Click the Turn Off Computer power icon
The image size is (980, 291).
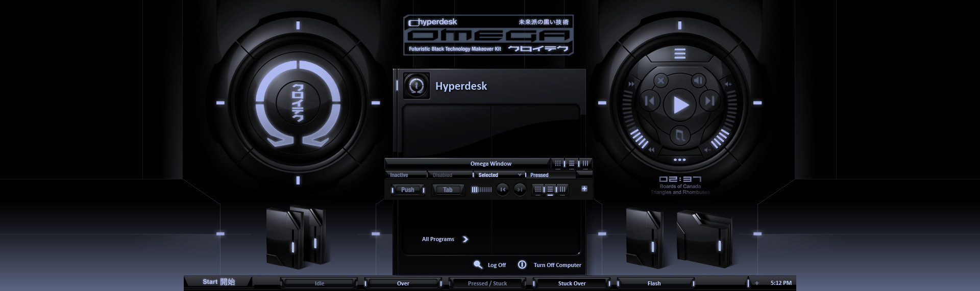point(522,264)
